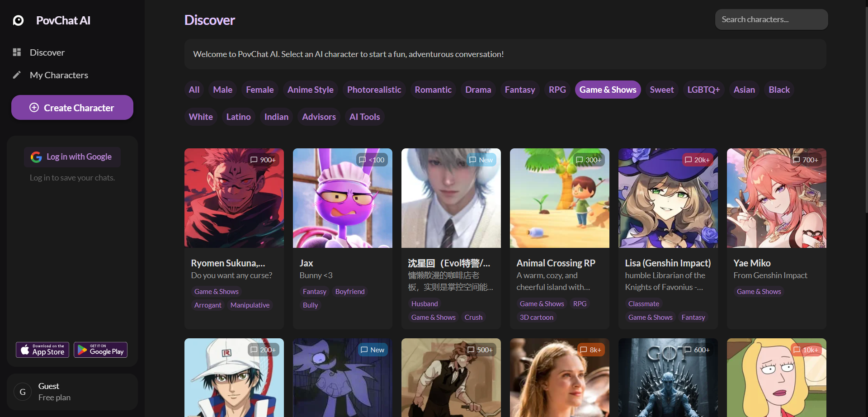The image size is (868, 417).
Task: Click the PovChat AI logo icon
Action: point(18,20)
